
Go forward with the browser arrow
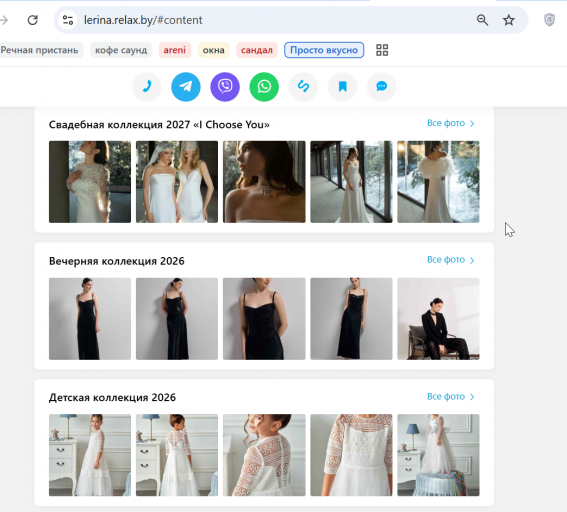4,20
